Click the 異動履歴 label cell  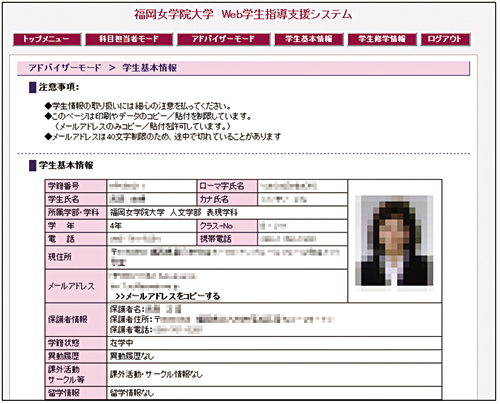(x=76, y=356)
